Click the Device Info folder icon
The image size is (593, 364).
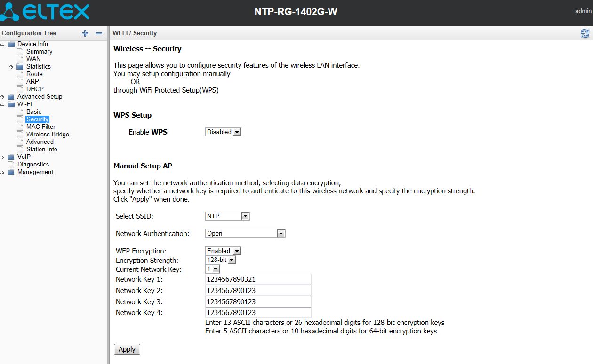(11, 44)
